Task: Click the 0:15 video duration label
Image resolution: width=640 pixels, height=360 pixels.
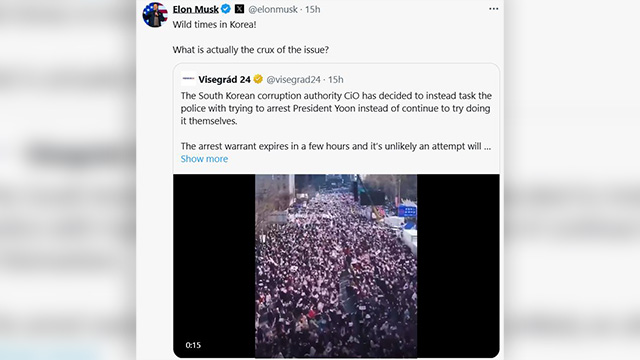Action: 193,345
